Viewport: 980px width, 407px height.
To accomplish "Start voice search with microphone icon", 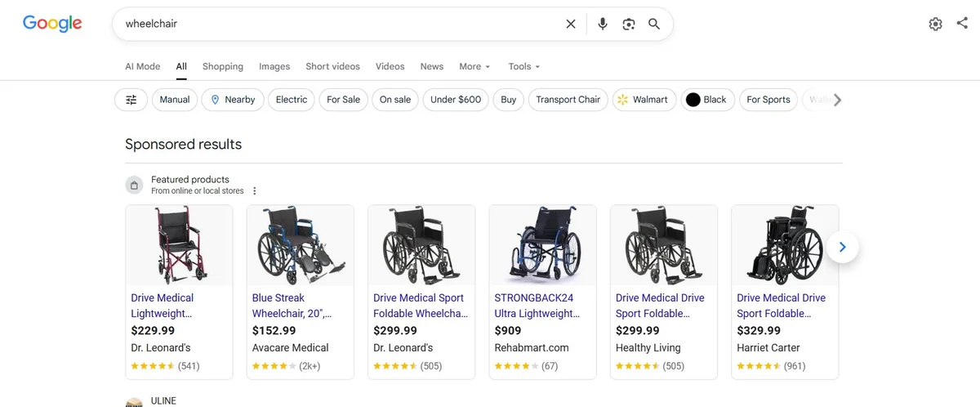I will (603, 24).
